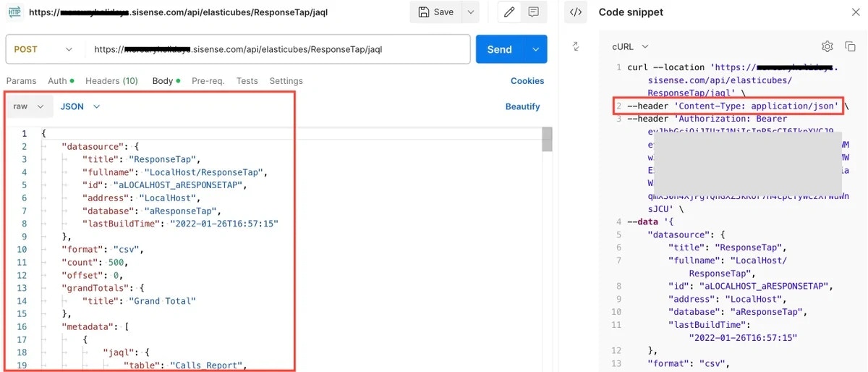
Task: Open code snippet settings gear icon
Action: [x=828, y=46]
